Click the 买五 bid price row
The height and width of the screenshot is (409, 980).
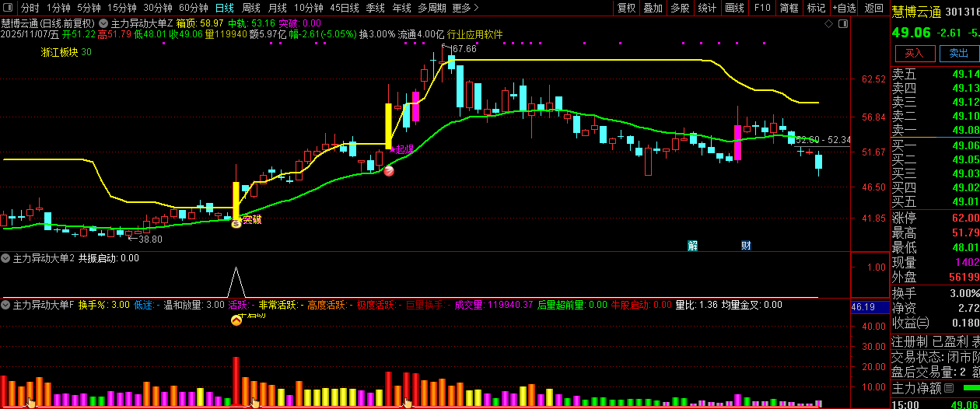[x=935, y=201]
